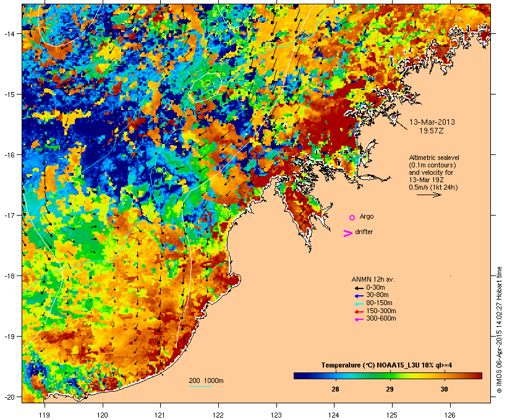Image resolution: width=507 pixels, height=420 pixels.
Task: Click the blue 30-80m legend arrow
Action: [x=359, y=296]
